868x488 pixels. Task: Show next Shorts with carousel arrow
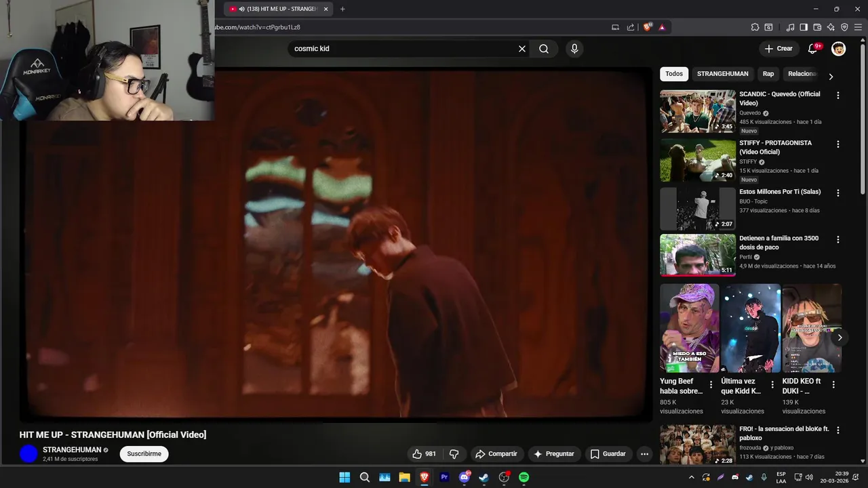(x=840, y=337)
